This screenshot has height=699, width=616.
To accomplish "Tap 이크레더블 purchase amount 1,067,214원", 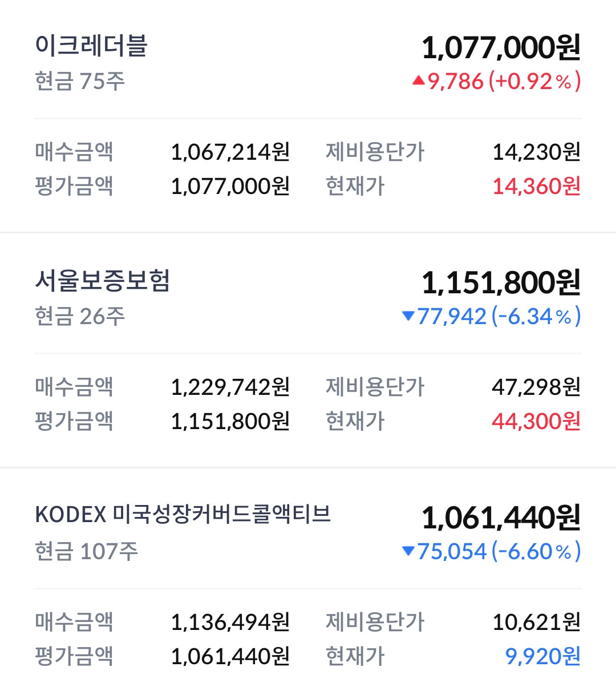I will pyautogui.click(x=230, y=152).
